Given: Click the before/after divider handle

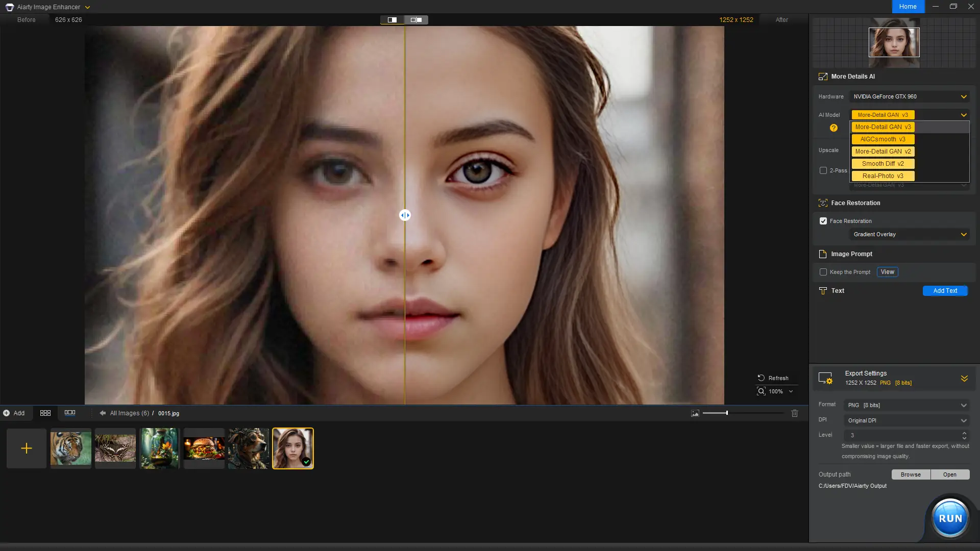Looking at the screenshot, I should tap(405, 215).
